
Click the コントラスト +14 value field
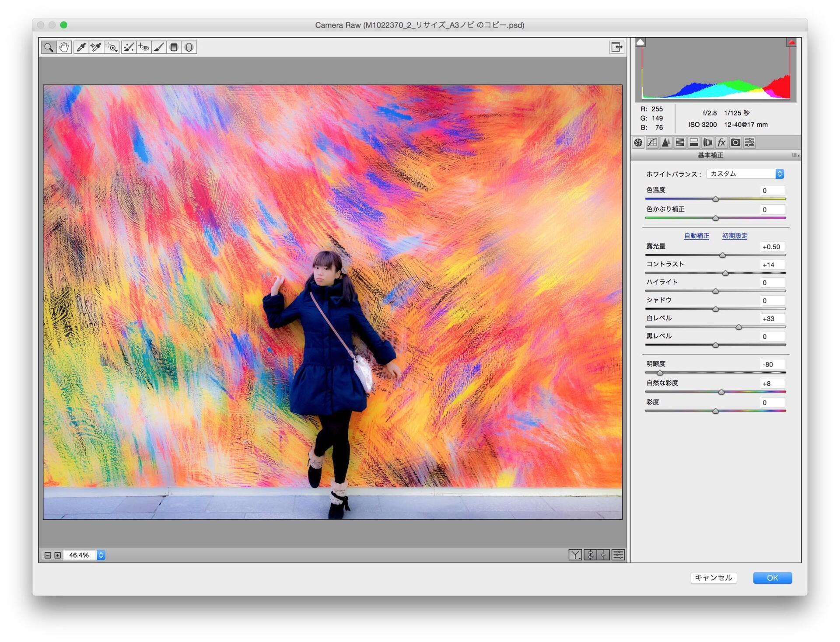(x=772, y=265)
